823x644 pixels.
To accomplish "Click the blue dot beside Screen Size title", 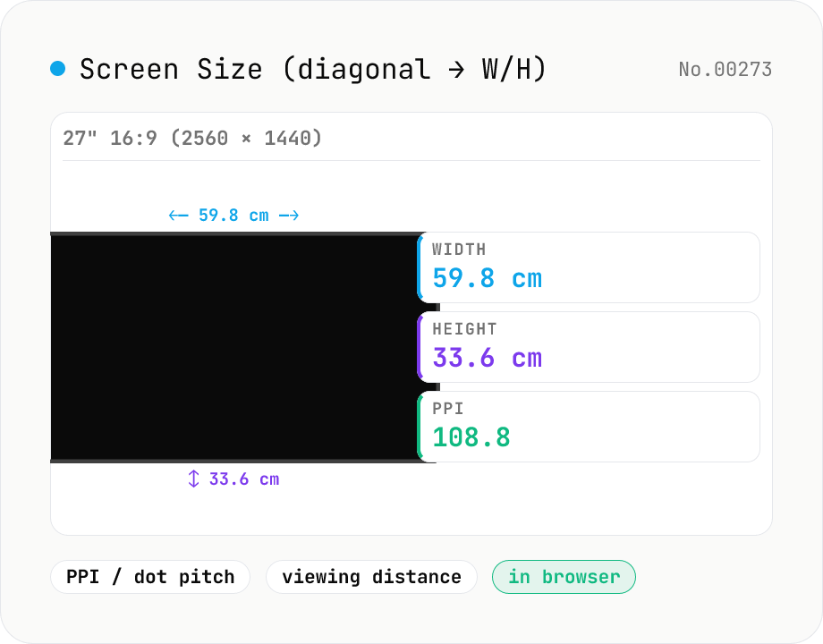I will [x=58, y=69].
